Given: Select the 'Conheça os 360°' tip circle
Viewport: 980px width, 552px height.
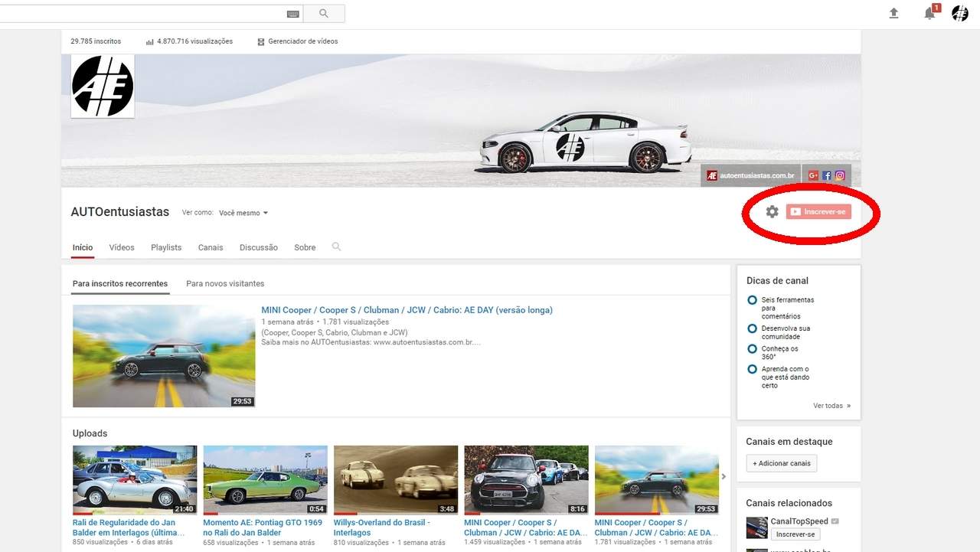Looking at the screenshot, I should pyautogui.click(x=752, y=349).
